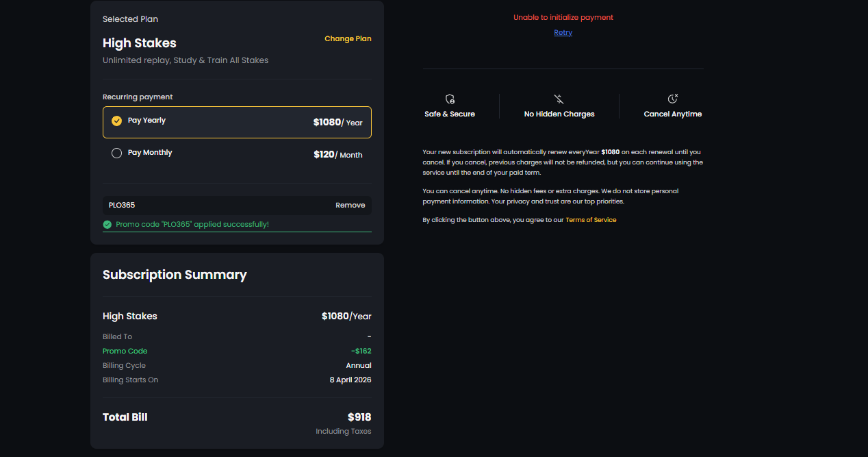Viewport: 868px width, 457px height.
Task: Click the Subscription Summary heading
Action: (175, 275)
